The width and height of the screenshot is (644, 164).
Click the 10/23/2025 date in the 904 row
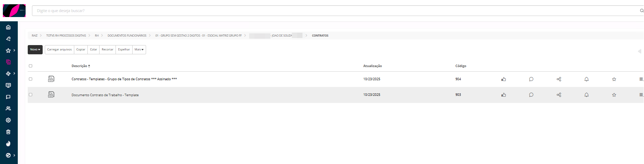[x=372, y=79]
